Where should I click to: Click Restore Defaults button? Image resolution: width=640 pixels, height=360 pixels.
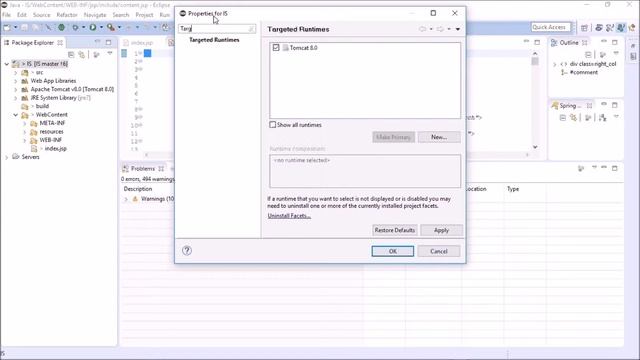click(395, 230)
